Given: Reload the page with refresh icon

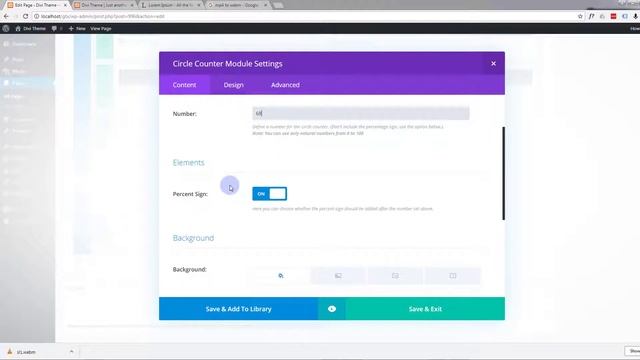Looking at the screenshot, I should tap(25, 16).
